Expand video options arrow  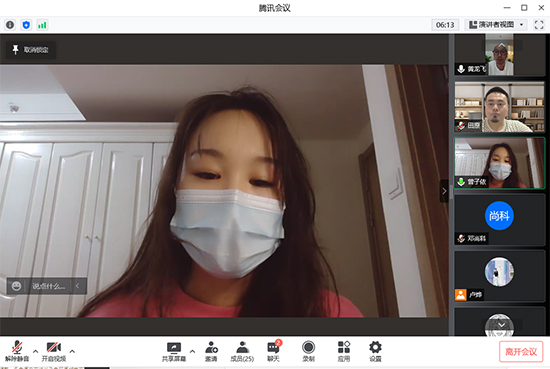tap(72, 351)
